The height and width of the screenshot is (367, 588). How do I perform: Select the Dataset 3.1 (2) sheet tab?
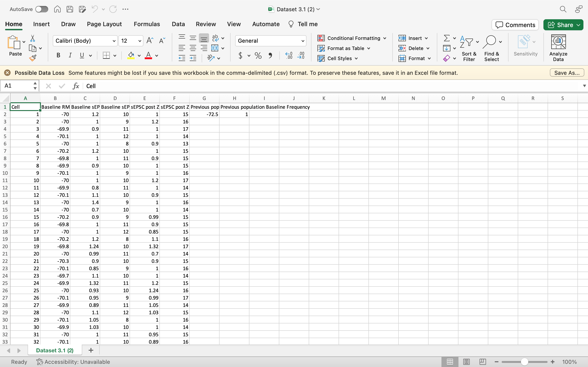point(55,350)
